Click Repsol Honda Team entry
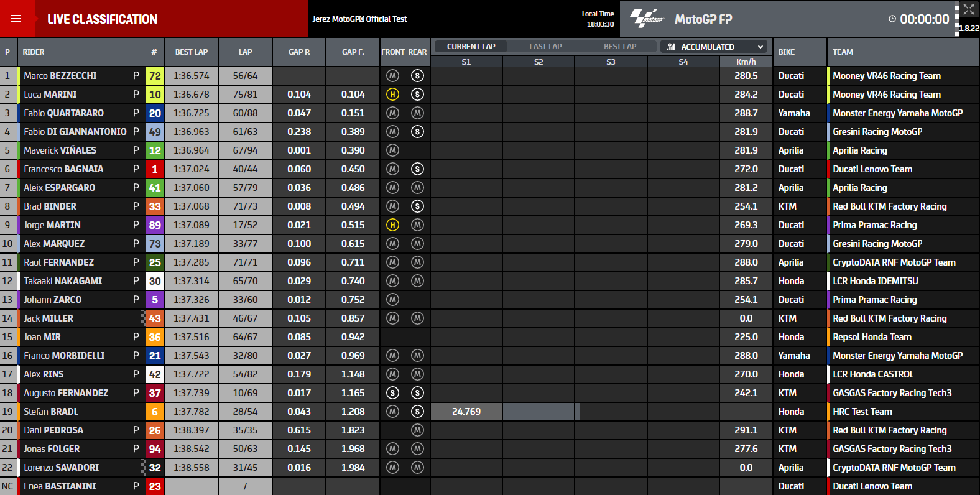The image size is (980, 495). [x=872, y=337]
